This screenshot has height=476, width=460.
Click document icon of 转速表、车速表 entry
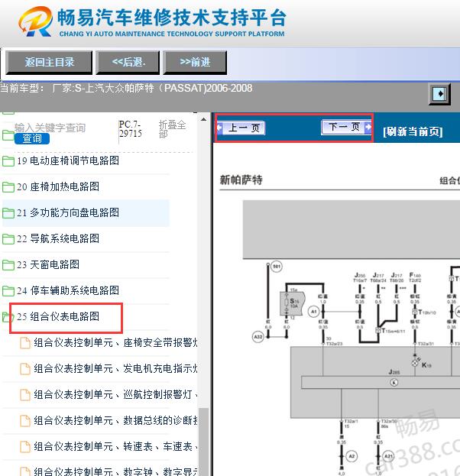click(x=25, y=447)
